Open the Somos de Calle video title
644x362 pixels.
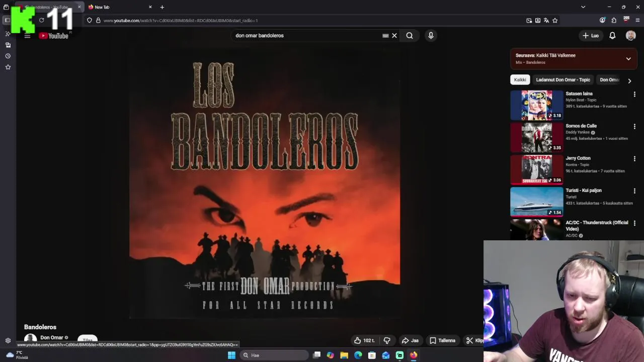click(x=581, y=126)
